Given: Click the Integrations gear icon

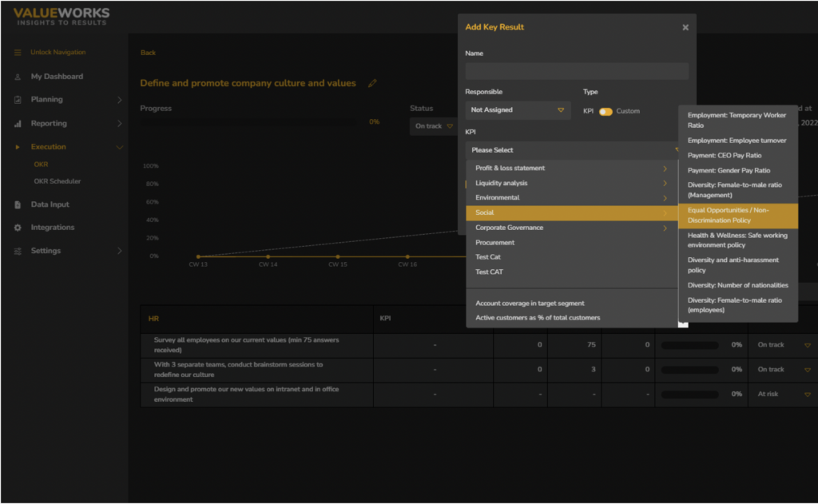Looking at the screenshot, I should tap(18, 228).
